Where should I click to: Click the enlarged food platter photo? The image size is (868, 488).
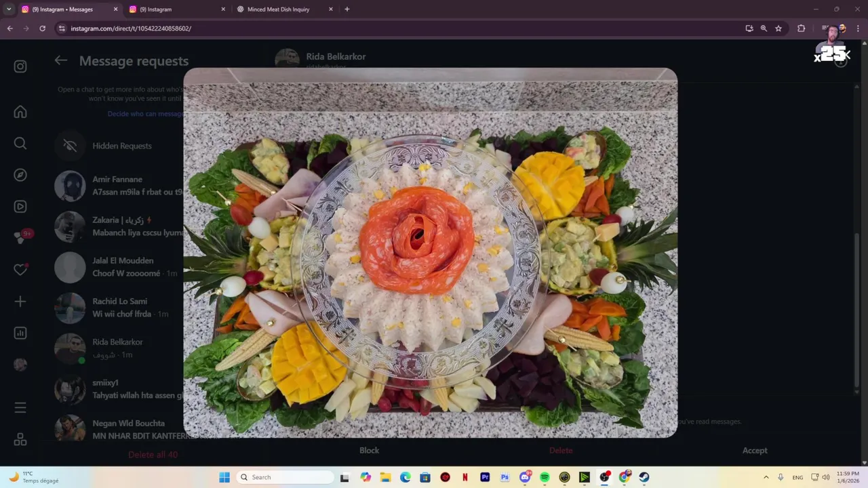[x=430, y=253]
